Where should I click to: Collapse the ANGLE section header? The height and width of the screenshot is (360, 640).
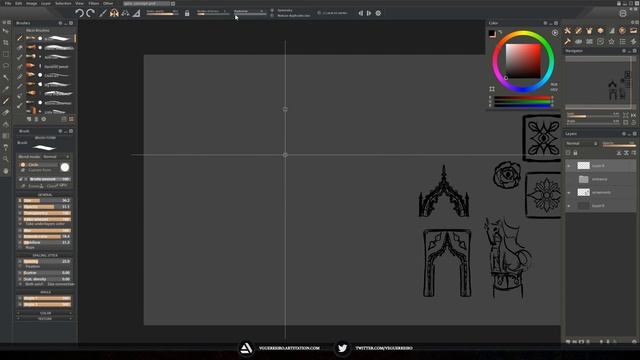point(45,292)
